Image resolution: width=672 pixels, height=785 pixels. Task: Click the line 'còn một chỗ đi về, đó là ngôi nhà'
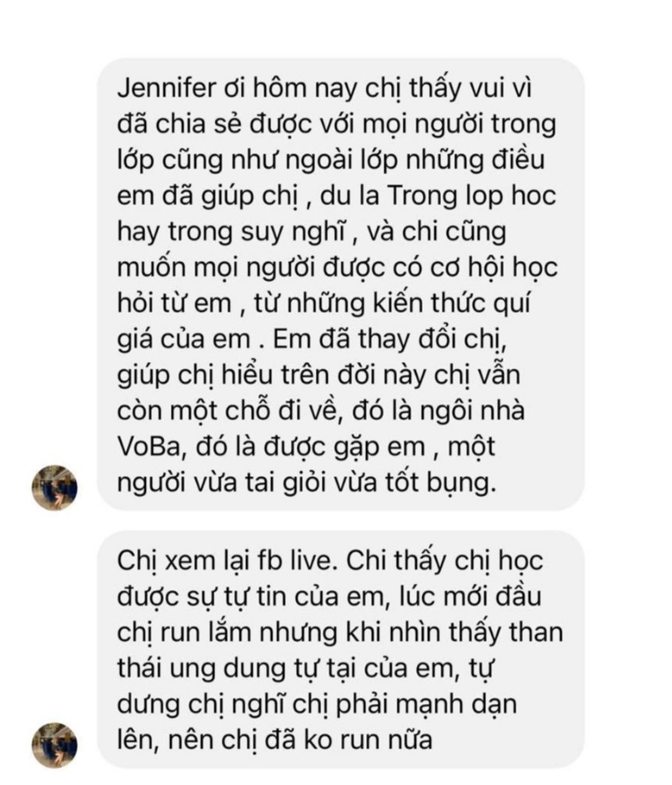tap(321, 411)
